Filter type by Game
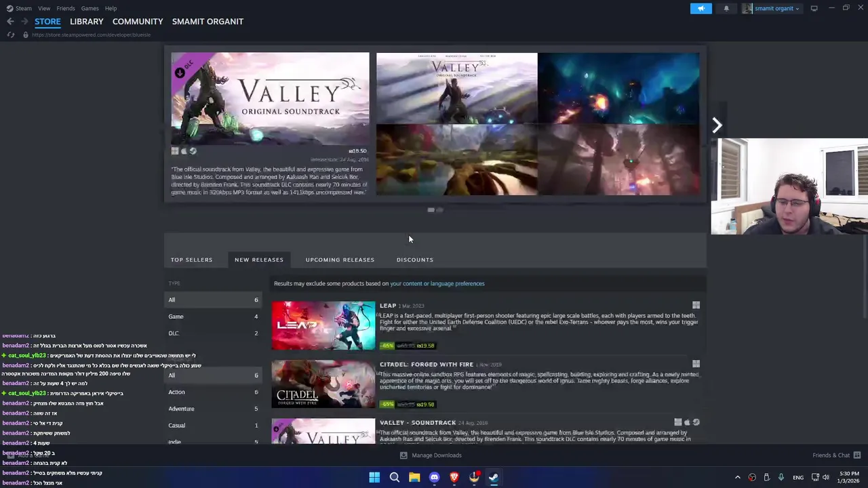The width and height of the screenshot is (868, 488). [x=213, y=317]
